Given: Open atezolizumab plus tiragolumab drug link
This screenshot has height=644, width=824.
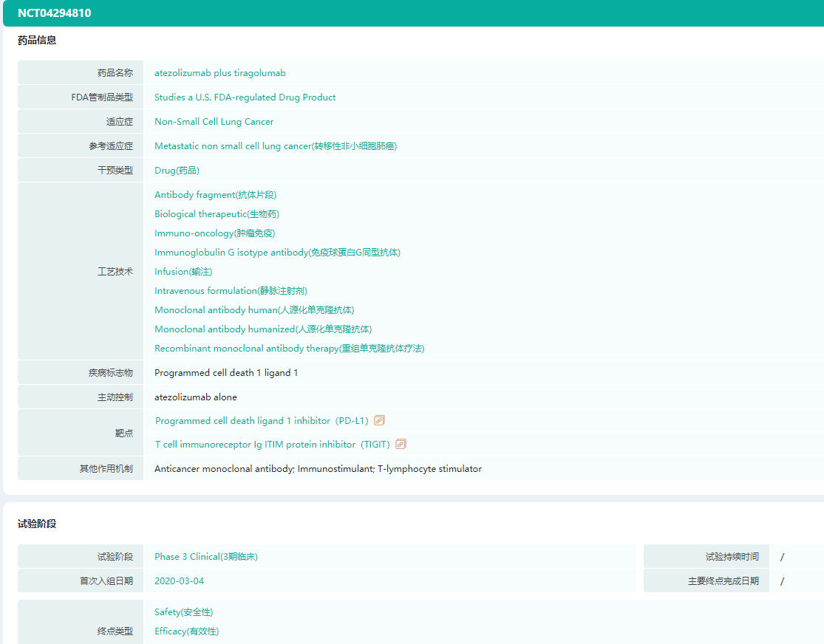Looking at the screenshot, I should coord(219,73).
